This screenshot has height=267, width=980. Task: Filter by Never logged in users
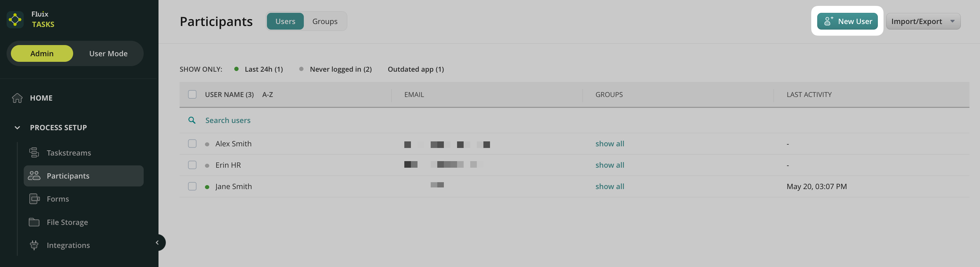(340, 69)
